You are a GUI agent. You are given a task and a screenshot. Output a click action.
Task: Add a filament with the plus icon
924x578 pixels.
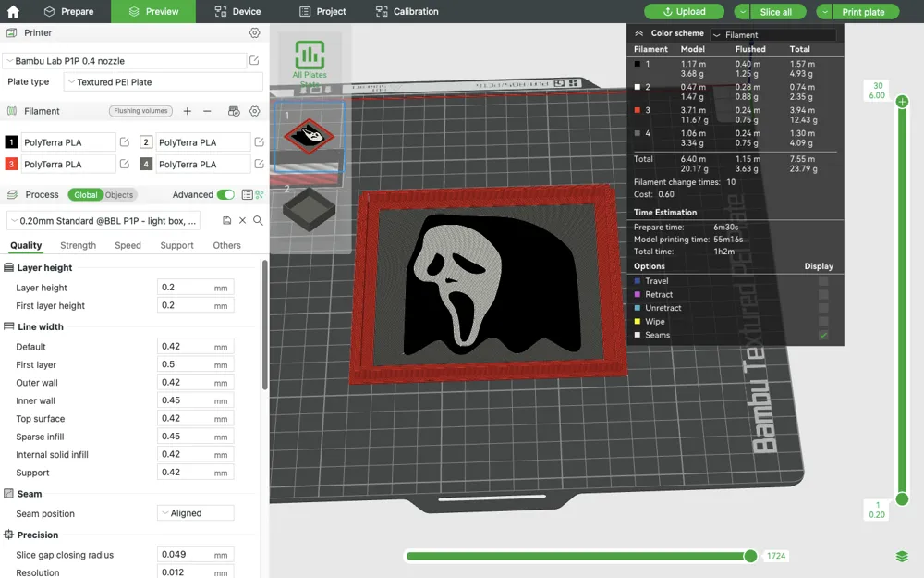188,111
